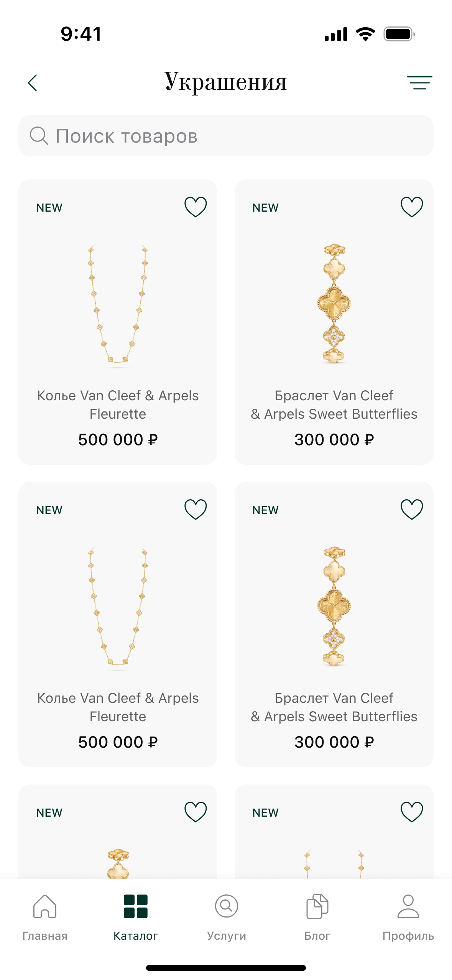This screenshot has width=452, height=980.
Task: Favorite the first Колье Fleurette heart
Action: point(196,207)
